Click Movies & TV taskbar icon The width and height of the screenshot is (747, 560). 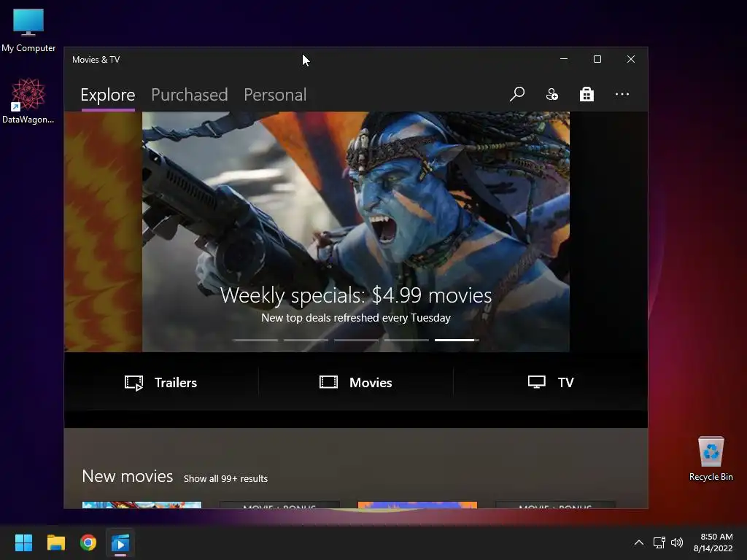[120, 542]
